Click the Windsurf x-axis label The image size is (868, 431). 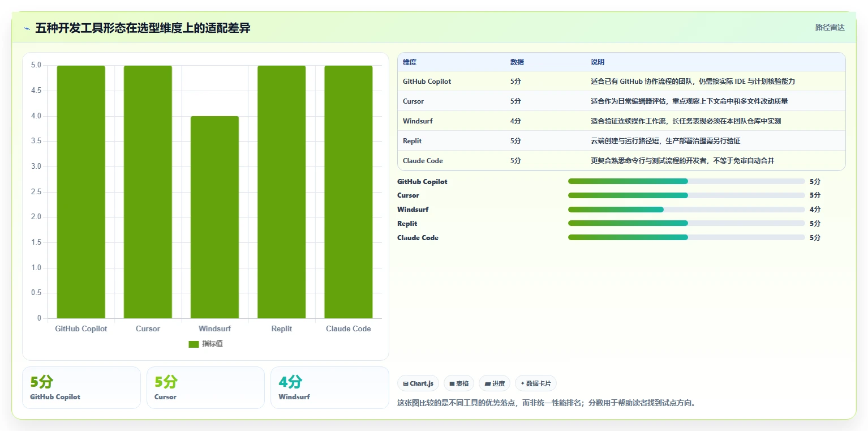214,328
